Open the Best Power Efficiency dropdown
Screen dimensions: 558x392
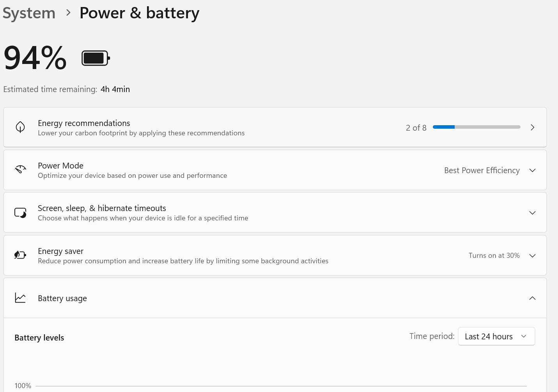[489, 170]
